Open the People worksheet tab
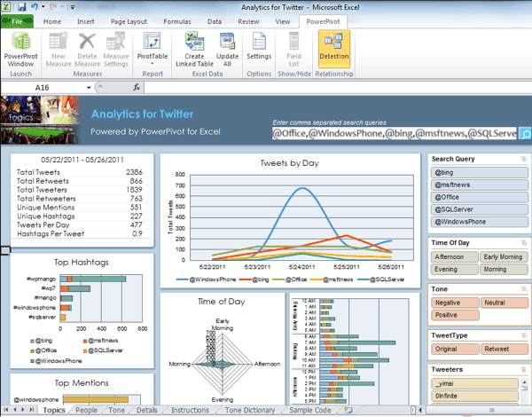Image resolution: width=532 pixels, height=417 pixels. pos(86,410)
